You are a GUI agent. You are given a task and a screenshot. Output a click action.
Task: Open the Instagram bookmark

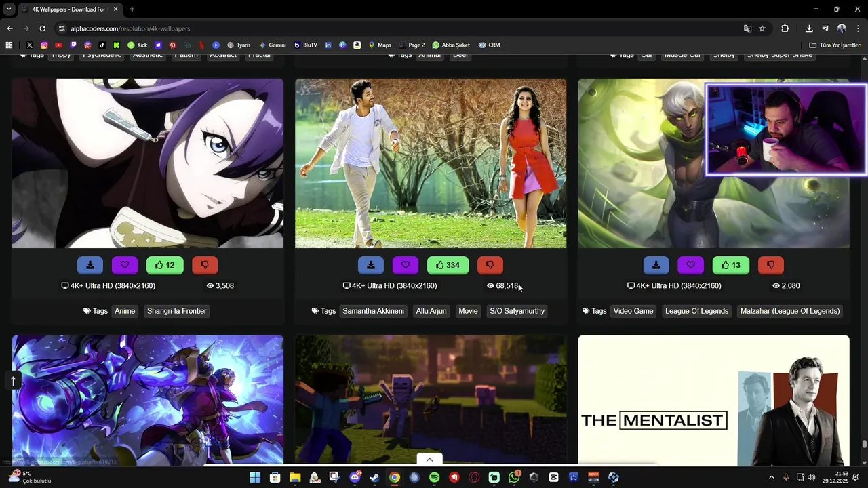coord(44,45)
